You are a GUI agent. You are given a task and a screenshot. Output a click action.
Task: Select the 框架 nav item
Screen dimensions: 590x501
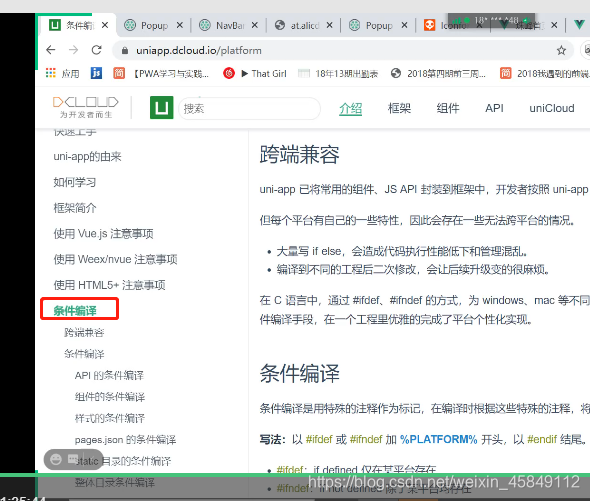coord(399,108)
